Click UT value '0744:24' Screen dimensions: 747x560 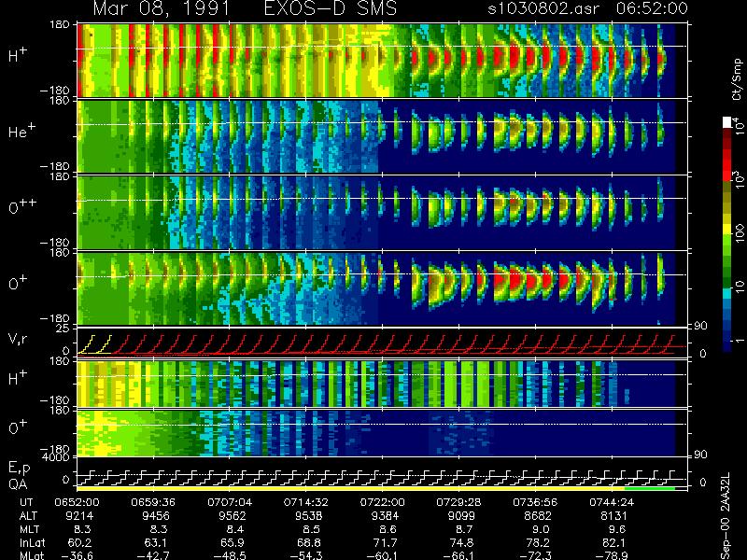point(612,502)
